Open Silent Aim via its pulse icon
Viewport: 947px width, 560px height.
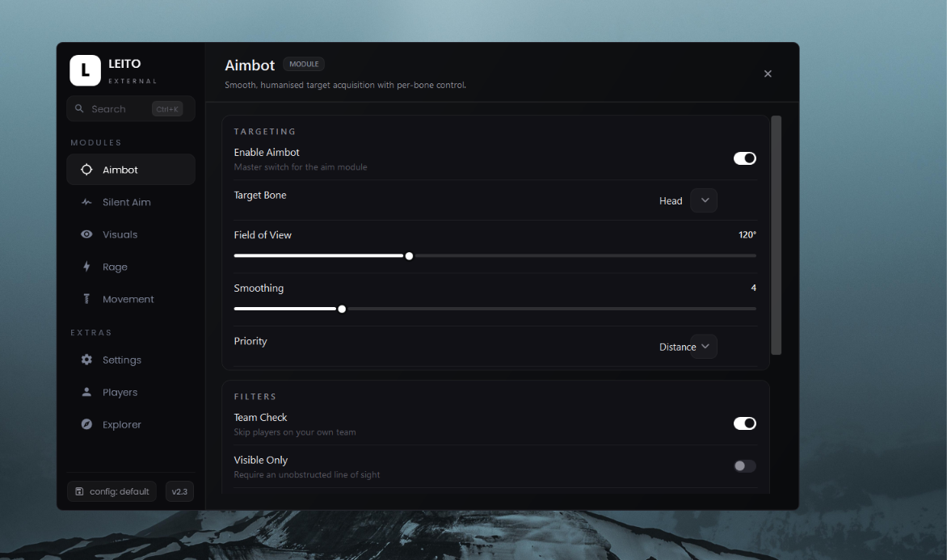(86, 202)
